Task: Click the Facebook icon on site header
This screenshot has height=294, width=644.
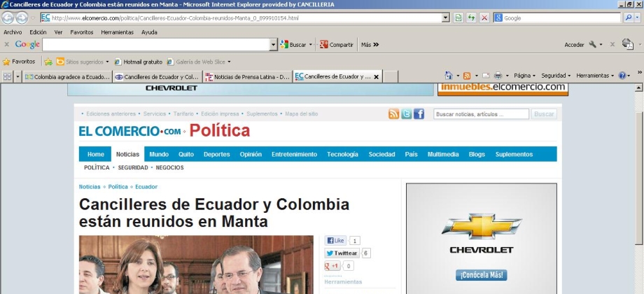Action: click(x=419, y=114)
